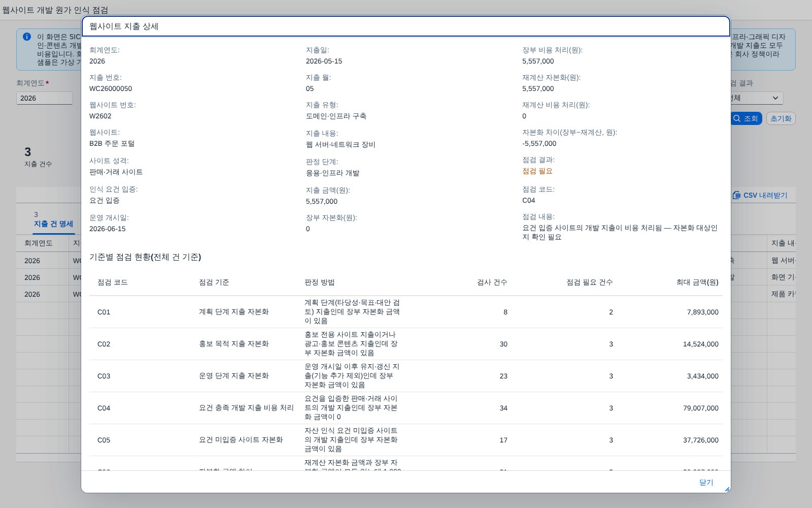Screen dimensions: 812x508
Task: Select the C03 row code cell
Action: coord(104,376)
